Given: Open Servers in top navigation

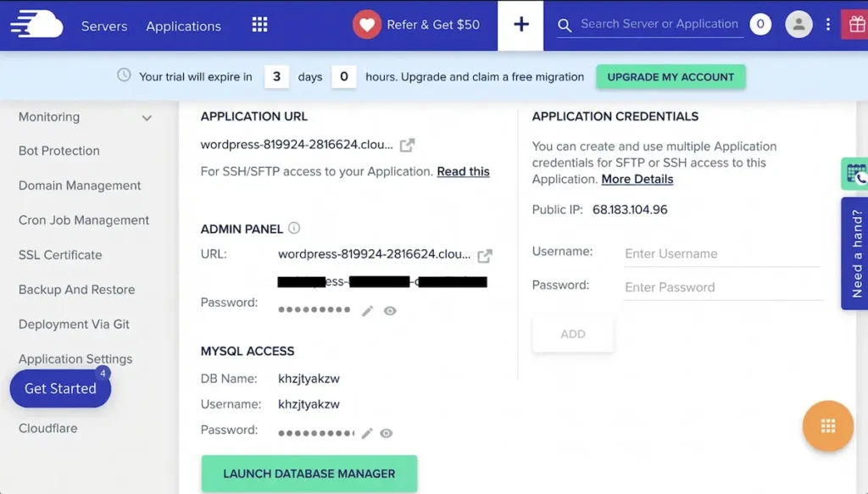Looking at the screenshot, I should pos(104,26).
